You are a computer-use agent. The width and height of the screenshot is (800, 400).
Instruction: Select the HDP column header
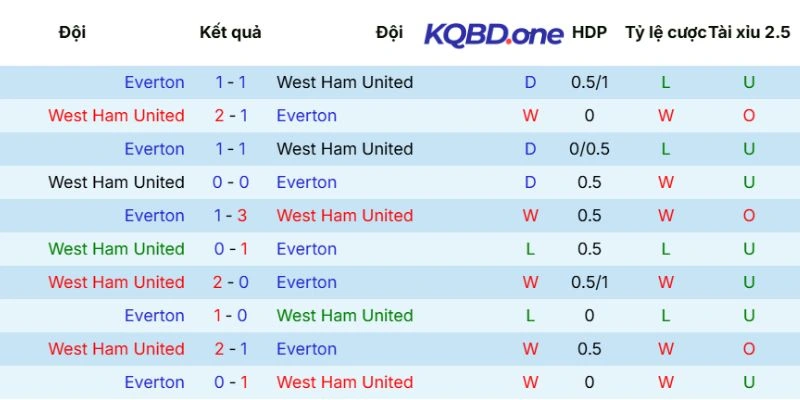pyautogui.click(x=589, y=32)
